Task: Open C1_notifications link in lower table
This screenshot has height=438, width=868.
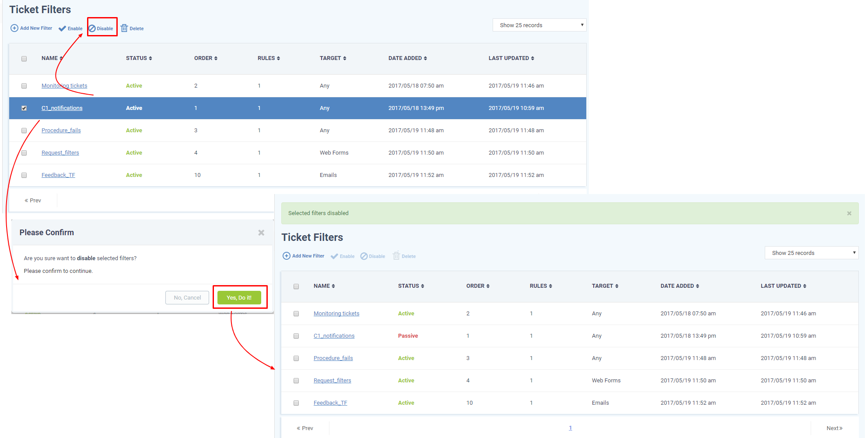Action: click(334, 336)
